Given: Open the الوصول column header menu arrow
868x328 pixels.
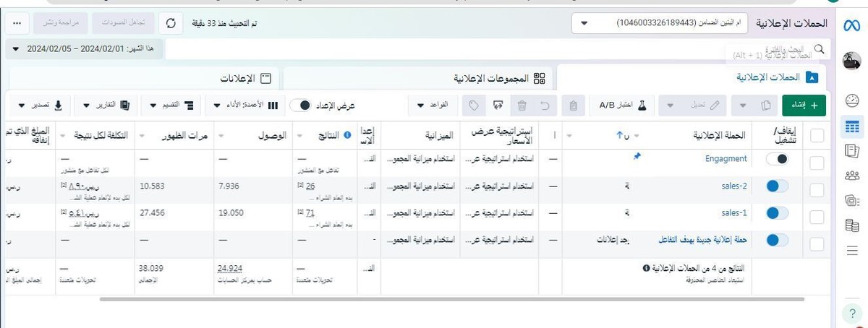Looking at the screenshot, I should (222, 135).
